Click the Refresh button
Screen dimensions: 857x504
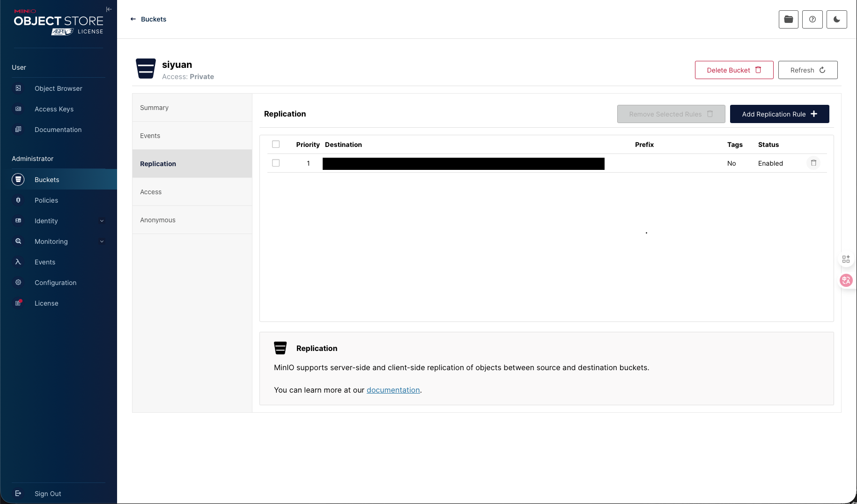807,70
